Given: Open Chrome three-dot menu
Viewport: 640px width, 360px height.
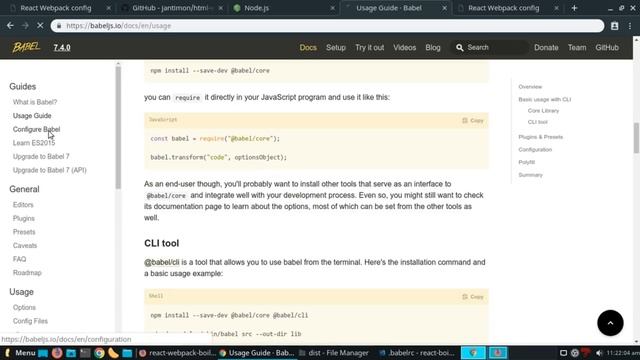Looking at the screenshot, I should (630, 26).
